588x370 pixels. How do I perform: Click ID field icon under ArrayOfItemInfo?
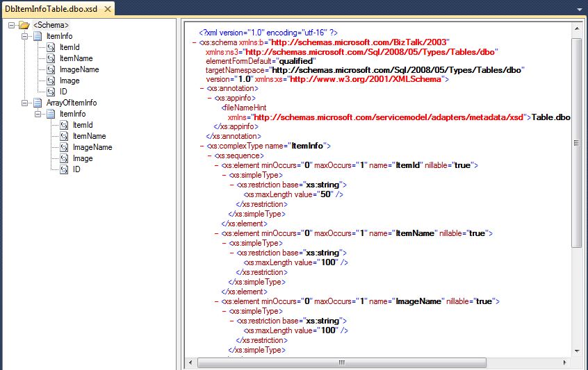point(64,169)
